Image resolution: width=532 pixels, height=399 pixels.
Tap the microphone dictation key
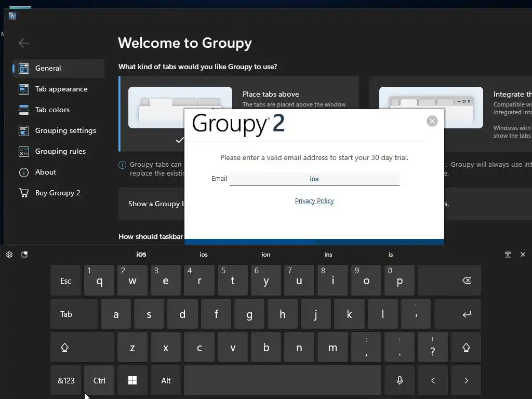click(400, 381)
